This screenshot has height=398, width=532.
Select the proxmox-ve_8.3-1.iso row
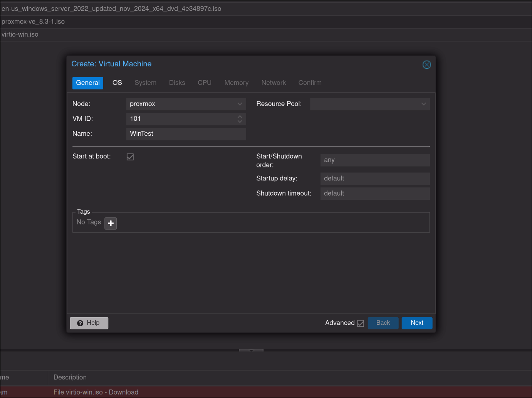pos(33,22)
